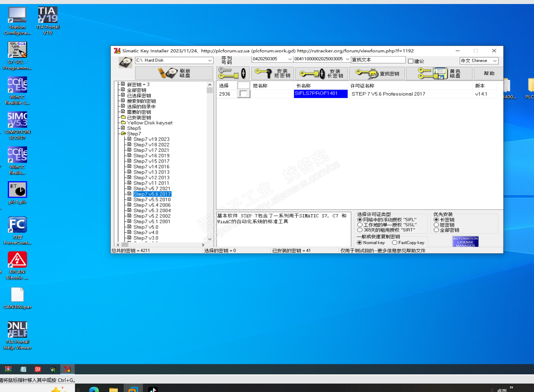
Task: Choose 全部密钥 under 优先安装
Action: [436, 230]
